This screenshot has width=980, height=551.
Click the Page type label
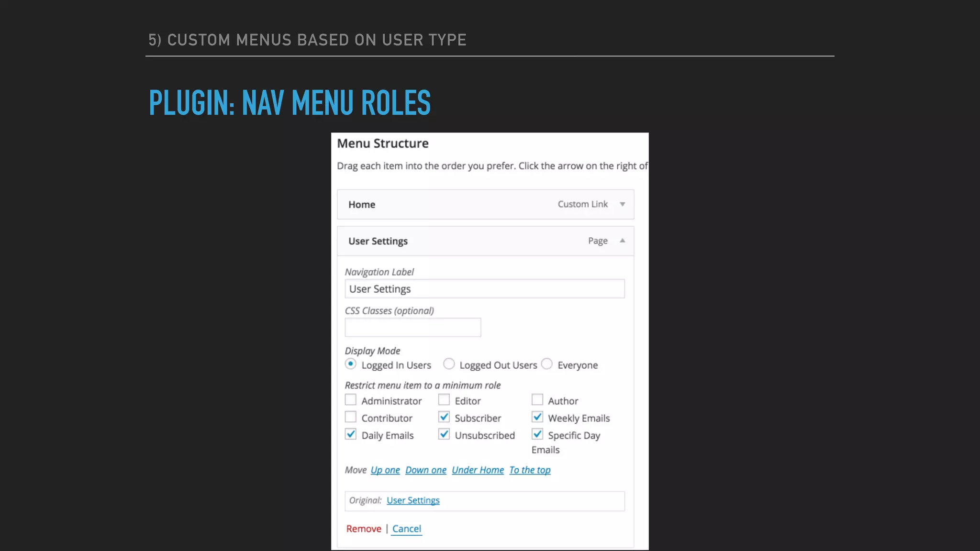pyautogui.click(x=598, y=241)
